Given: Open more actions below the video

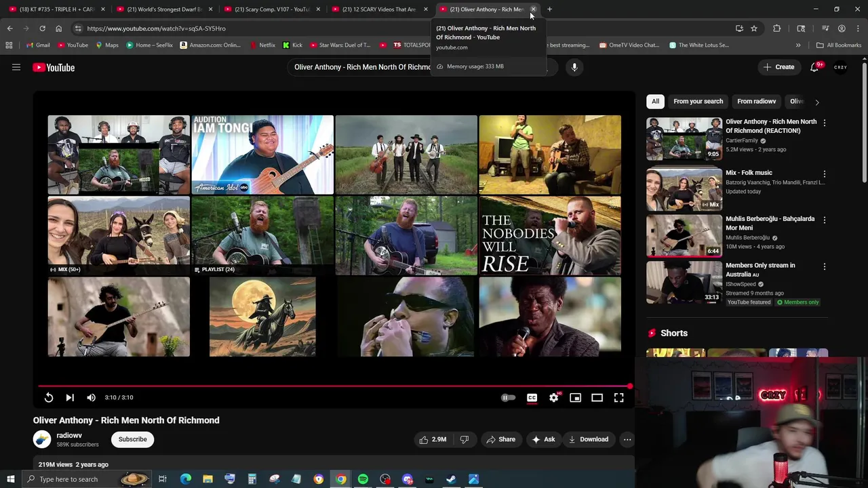Looking at the screenshot, I should (x=627, y=439).
